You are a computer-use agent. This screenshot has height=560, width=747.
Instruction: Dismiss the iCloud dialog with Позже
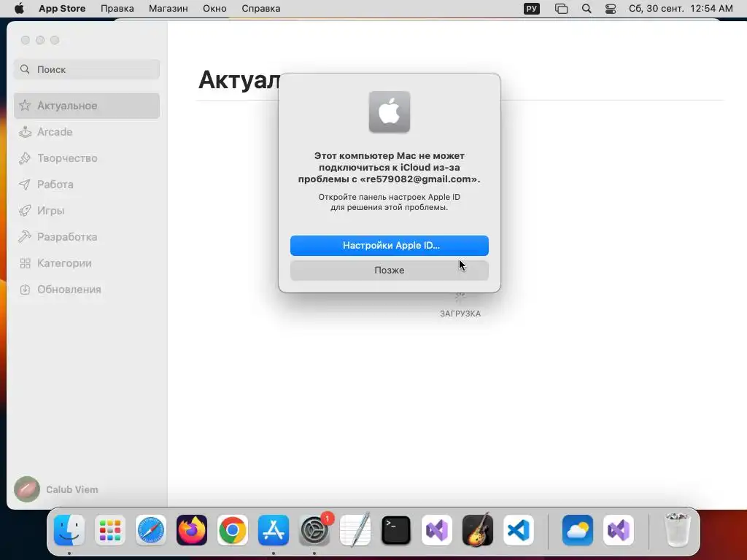click(390, 270)
